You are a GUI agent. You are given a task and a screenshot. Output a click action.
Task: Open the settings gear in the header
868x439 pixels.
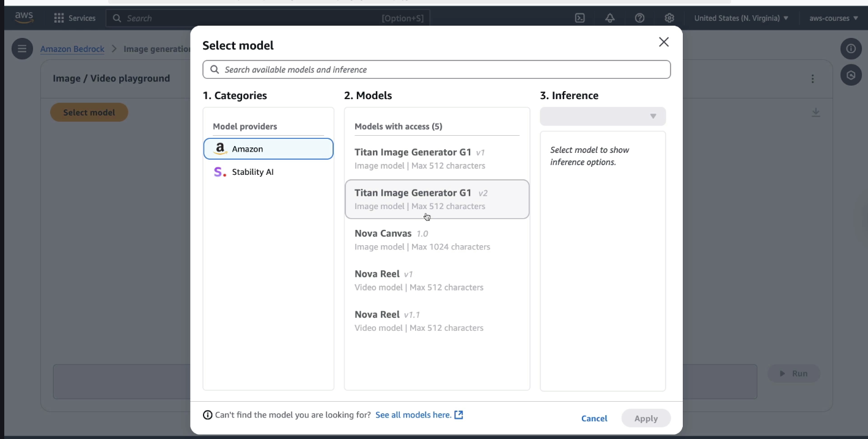click(x=669, y=18)
